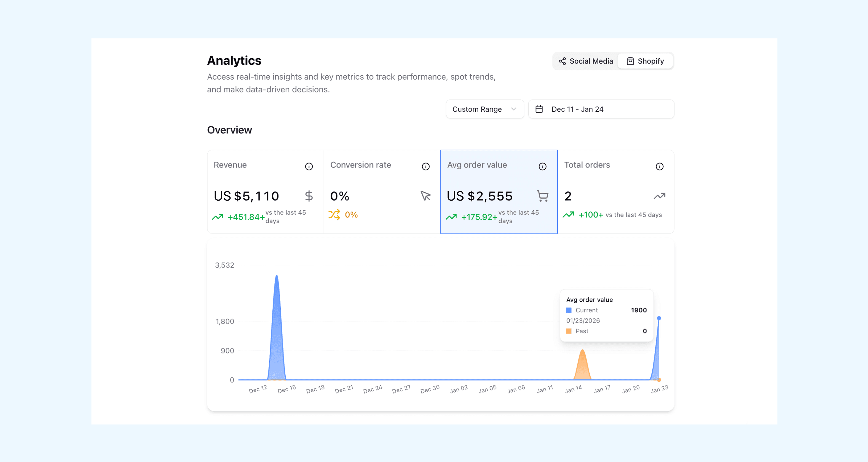The image size is (868, 462).
Task: Switch to the Shopify tab
Action: pyautogui.click(x=645, y=61)
